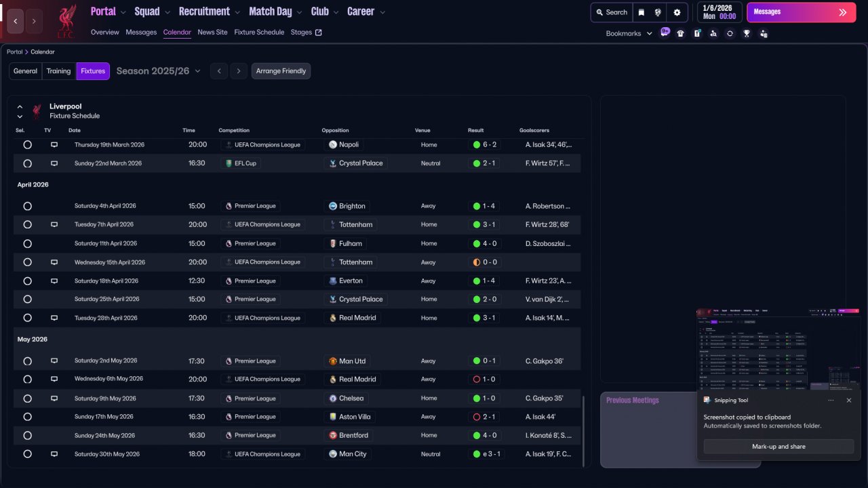Open the trophy shortcut icon
Screen dimensions: 868x488
747,33
